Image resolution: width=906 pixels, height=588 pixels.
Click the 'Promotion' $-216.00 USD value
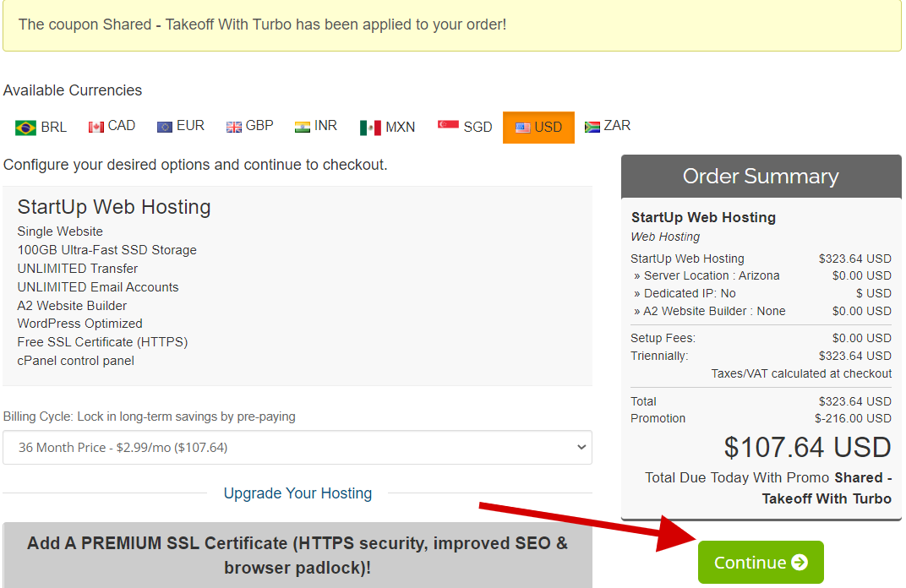[853, 418]
